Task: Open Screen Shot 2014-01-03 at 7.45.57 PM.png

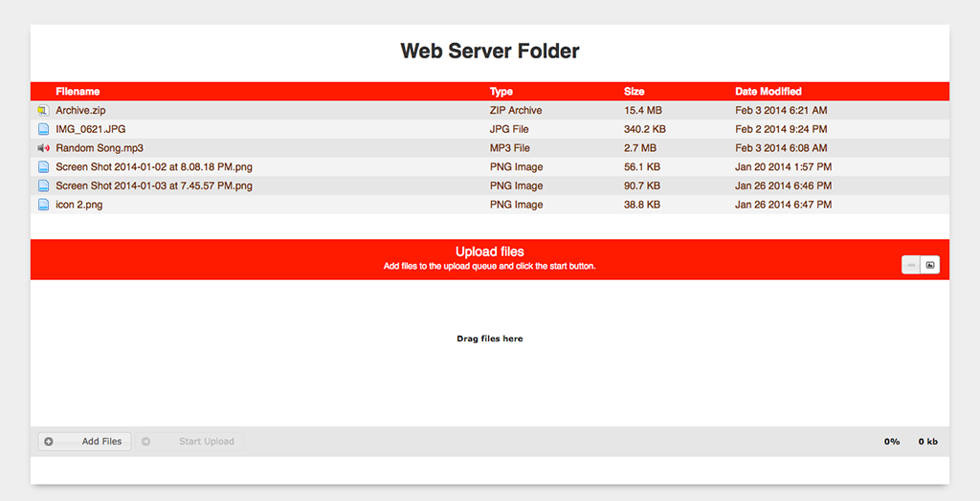Action: click(154, 185)
